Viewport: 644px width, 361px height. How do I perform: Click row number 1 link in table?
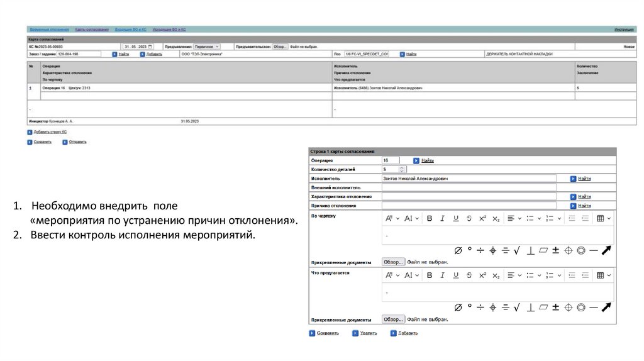coord(30,88)
